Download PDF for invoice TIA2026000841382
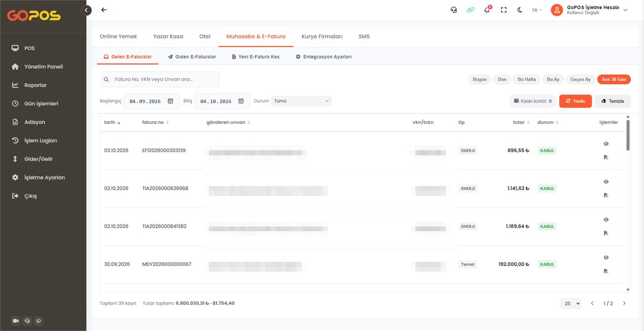The height and width of the screenshot is (331, 644). 606,233
